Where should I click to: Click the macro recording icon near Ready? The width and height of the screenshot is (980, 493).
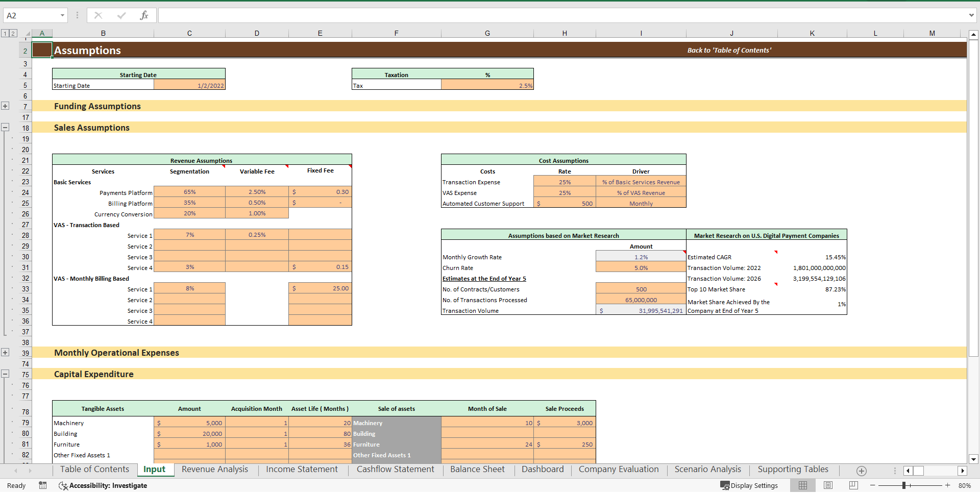click(43, 485)
